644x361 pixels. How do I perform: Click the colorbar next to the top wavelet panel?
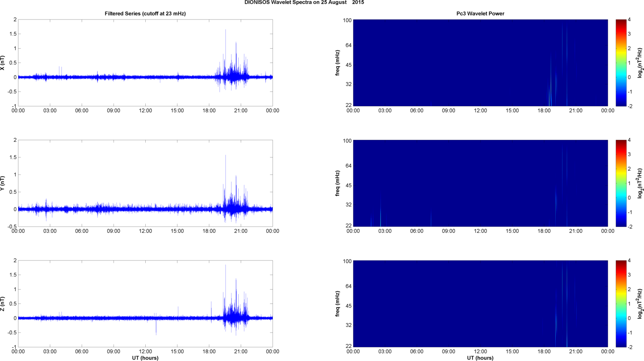pyautogui.click(x=621, y=63)
